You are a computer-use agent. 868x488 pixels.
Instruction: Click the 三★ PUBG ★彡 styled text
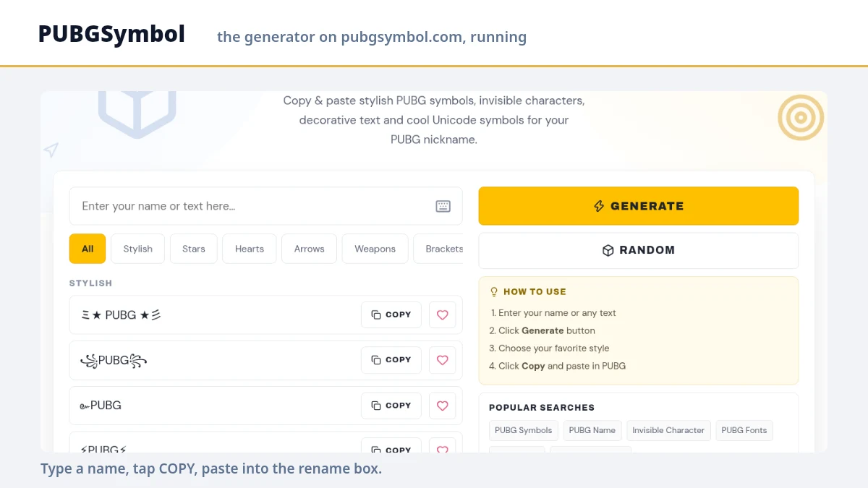coord(121,315)
